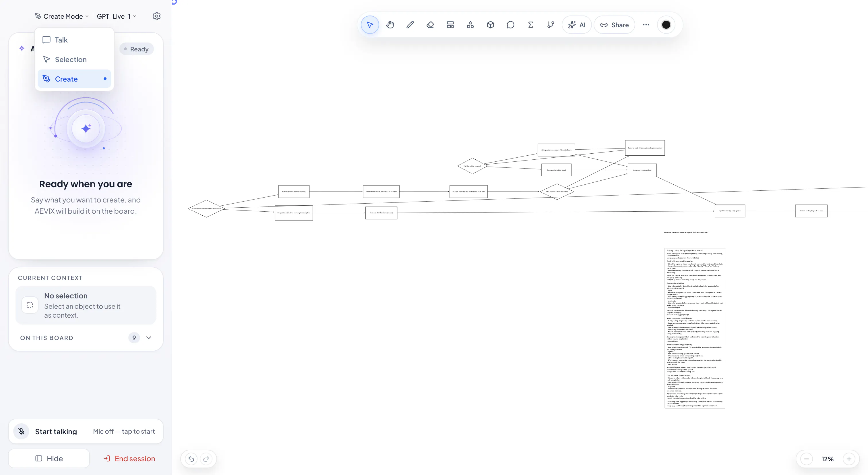Screen dimensions: 868x475
Task: Open the AI assistant from toolbar
Action: coord(577,25)
